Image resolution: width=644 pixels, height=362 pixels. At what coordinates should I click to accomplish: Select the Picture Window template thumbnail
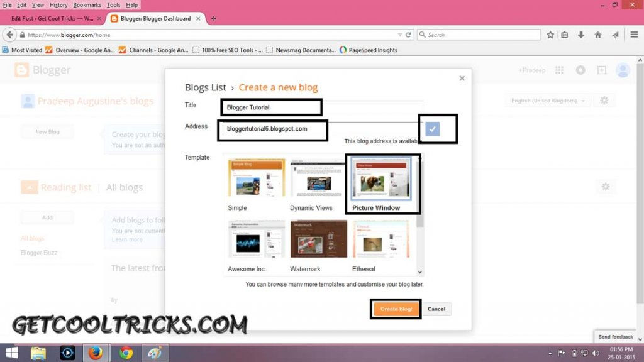(x=381, y=179)
